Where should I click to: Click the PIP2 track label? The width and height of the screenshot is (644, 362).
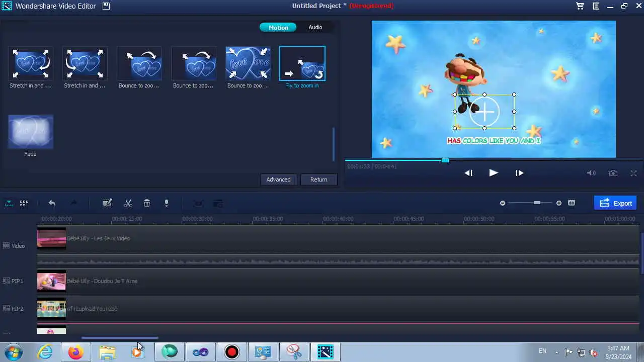pyautogui.click(x=14, y=309)
